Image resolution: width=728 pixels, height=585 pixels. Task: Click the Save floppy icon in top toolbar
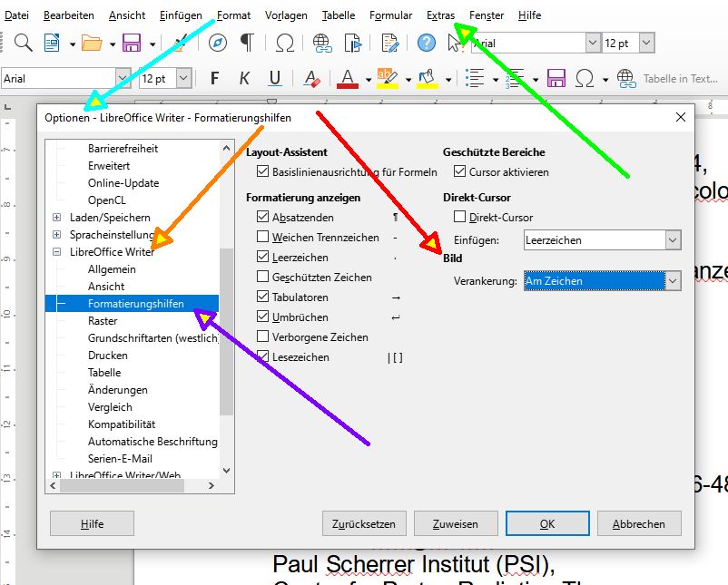point(132,44)
